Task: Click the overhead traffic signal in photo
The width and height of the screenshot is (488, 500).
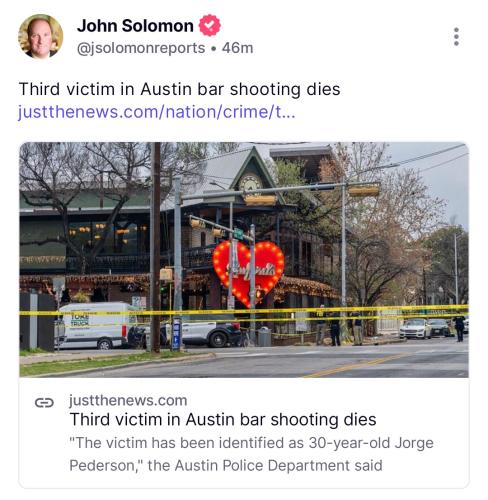Action: [x=260, y=199]
